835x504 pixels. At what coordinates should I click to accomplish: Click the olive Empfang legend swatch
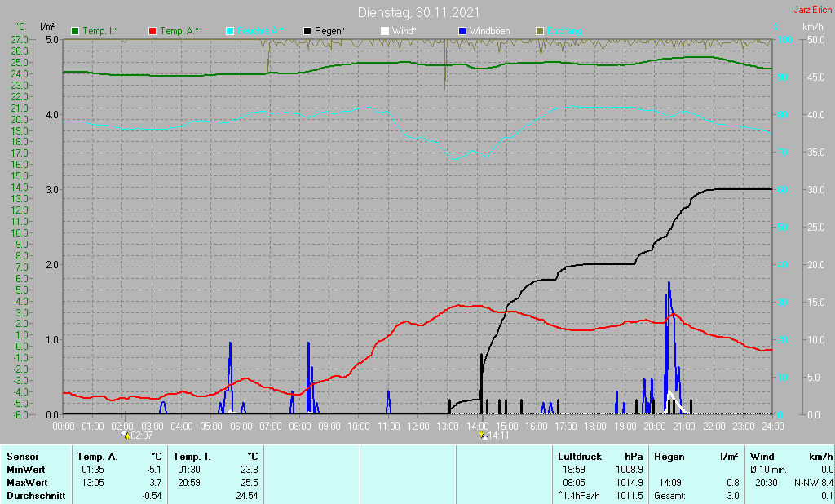click(540, 32)
